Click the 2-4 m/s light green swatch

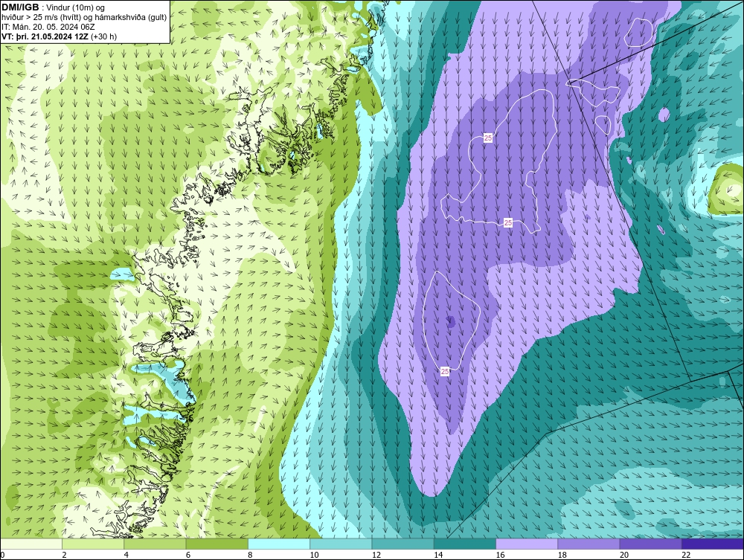[93, 544]
